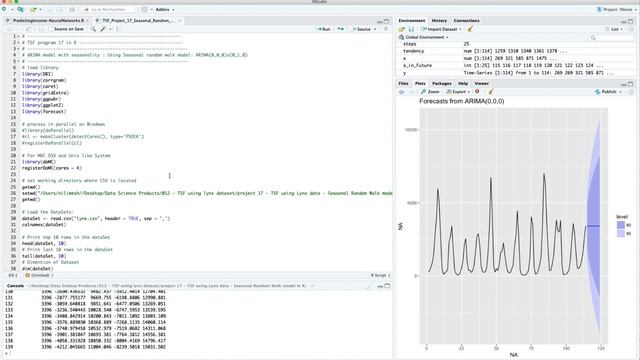The height and width of the screenshot is (360, 640).
Task: Open the workspace panes grid icon
Action: click(x=144, y=9)
